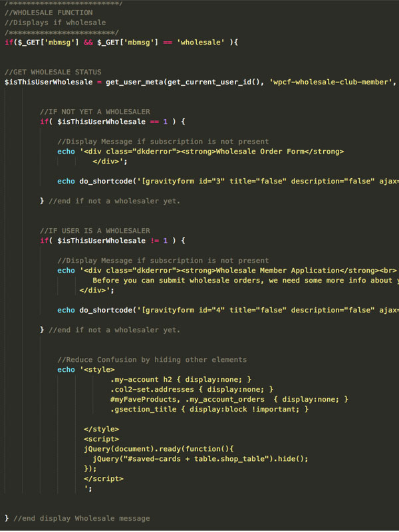Click the first '} //end if not a wholesaler yet.' after form id="3"
399x532 pixels.
pos(110,201)
